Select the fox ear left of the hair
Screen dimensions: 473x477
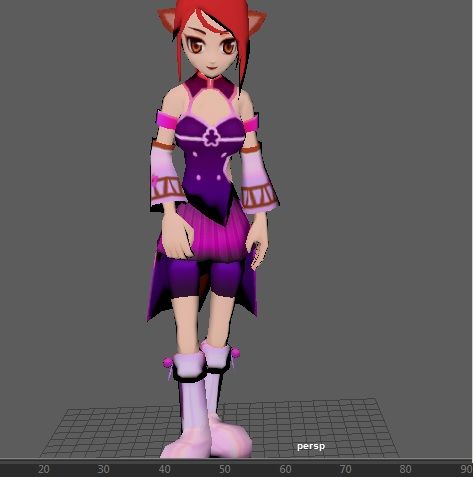(167, 19)
